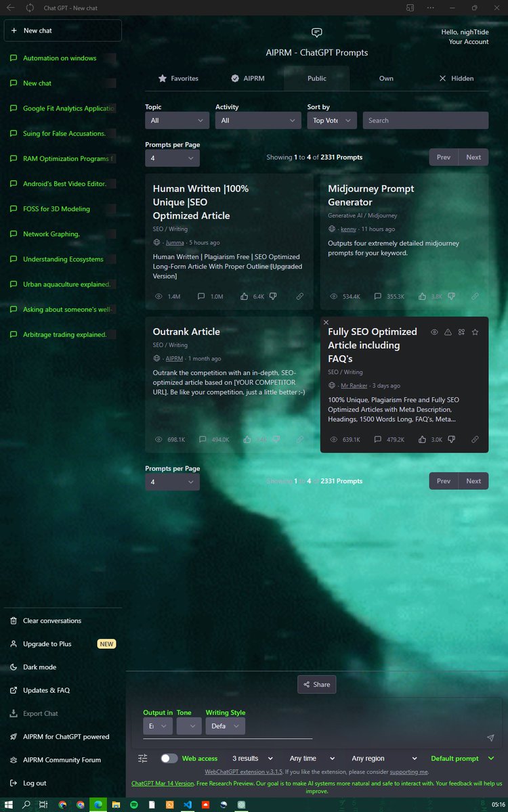Open the Activity dropdown set to All

click(258, 120)
